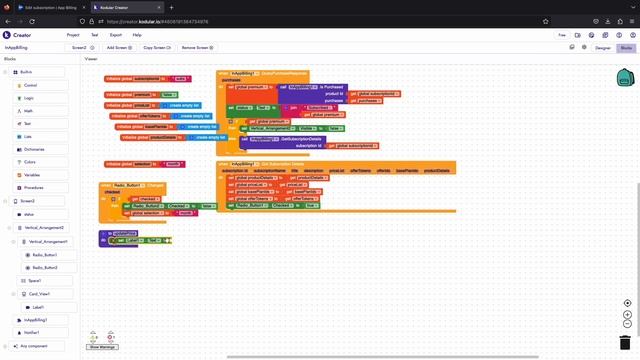
Task: Click the tracking protection shield in address bar
Action: pyautogui.click(x=82, y=21)
